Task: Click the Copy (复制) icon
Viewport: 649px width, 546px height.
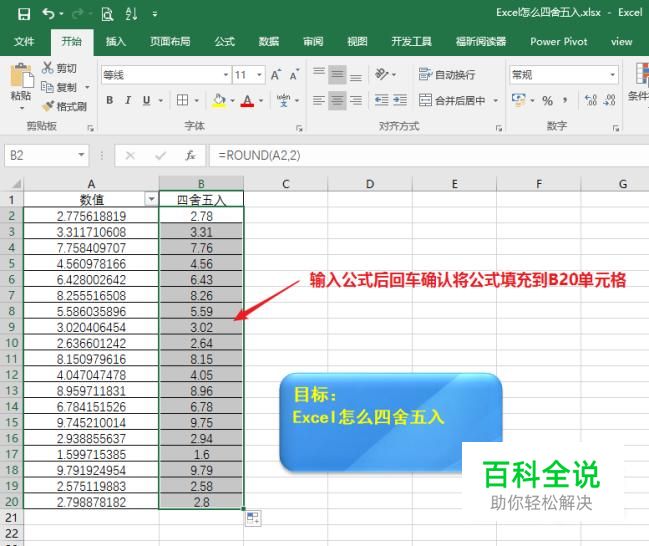Action: click(47, 87)
